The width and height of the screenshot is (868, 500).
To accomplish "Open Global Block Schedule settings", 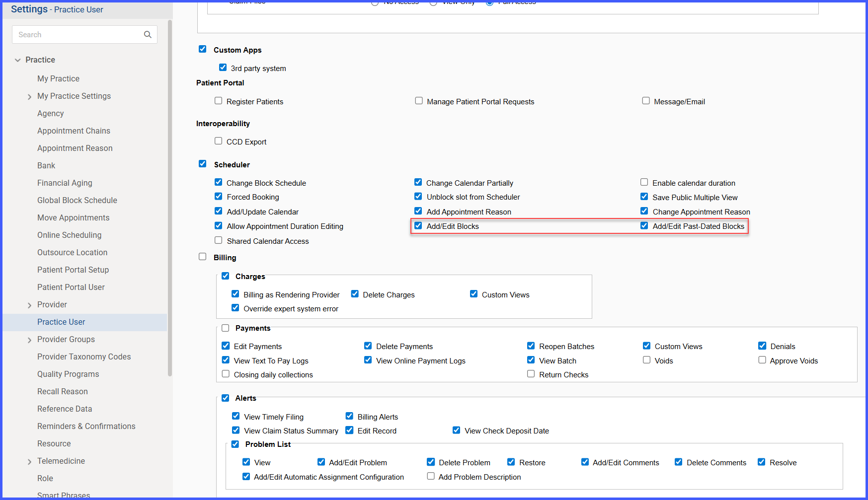I will [77, 200].
